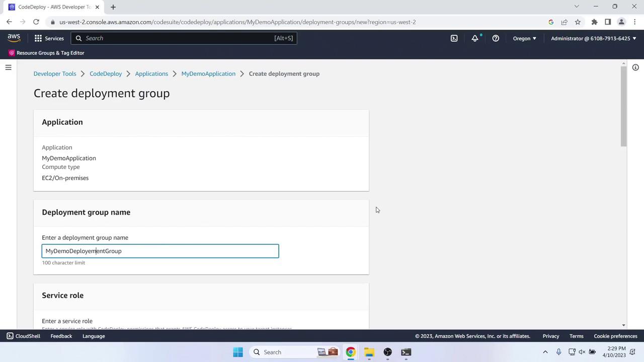Click the Deployment group name section heading
Viewport: 644px width, 362px height.
pyautogui.click(x=86, y=212)
